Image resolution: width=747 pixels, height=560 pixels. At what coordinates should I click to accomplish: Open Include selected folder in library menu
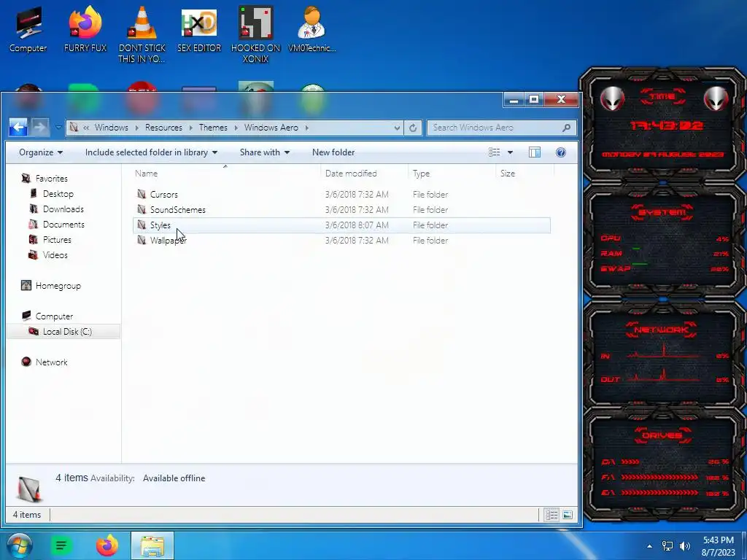pyautogui.click(x=151, y=152)
